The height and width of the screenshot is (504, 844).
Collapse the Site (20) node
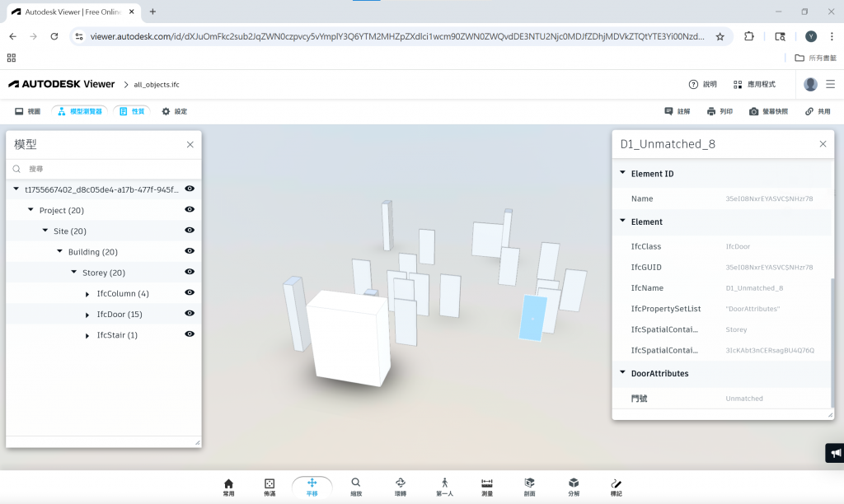point(45,231)
